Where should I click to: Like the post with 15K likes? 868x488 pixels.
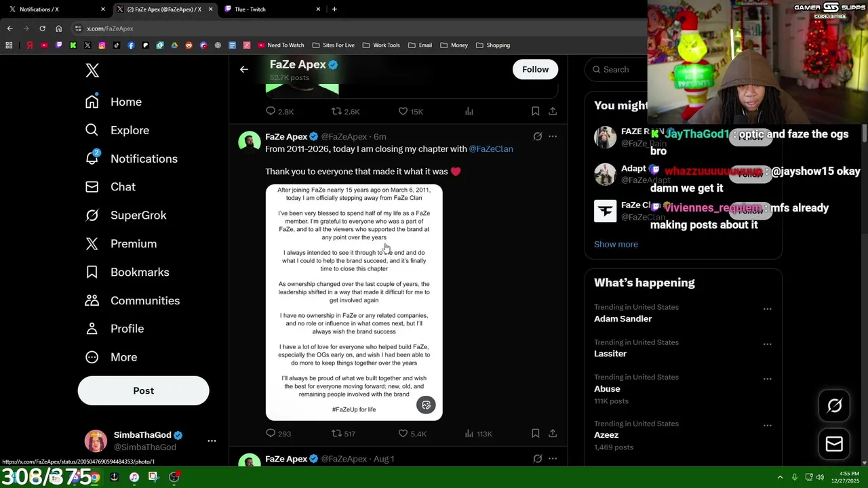[x=410, y=111]
